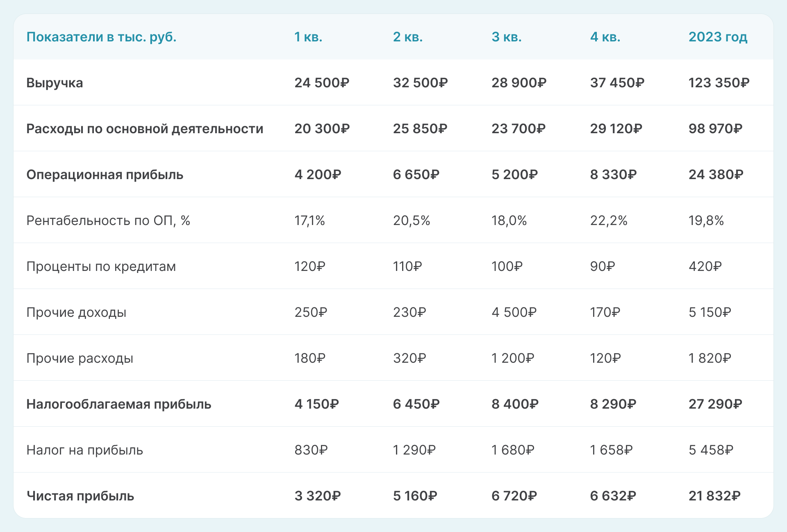Image resolution: width=787 pixels, height=532 pixels.
Task: Click the "4 кв." column header
Action: click(x=605, y=37)
